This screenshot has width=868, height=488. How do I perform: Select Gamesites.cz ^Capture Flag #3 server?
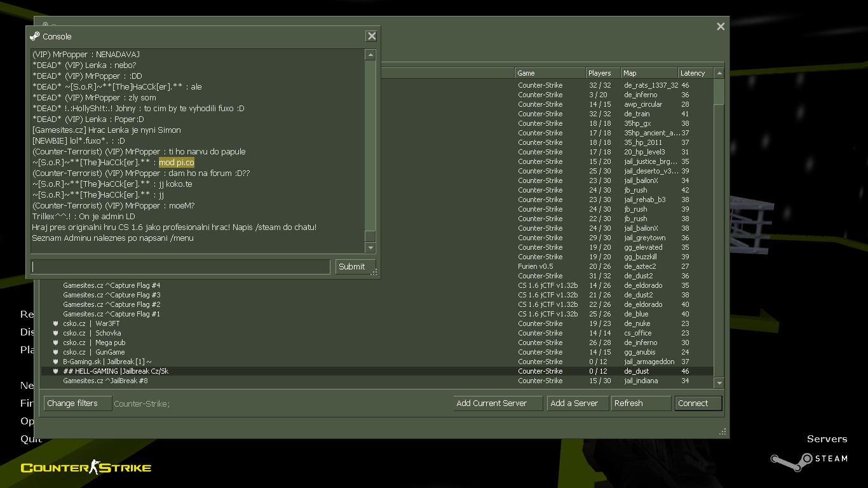tap(377, 295)
